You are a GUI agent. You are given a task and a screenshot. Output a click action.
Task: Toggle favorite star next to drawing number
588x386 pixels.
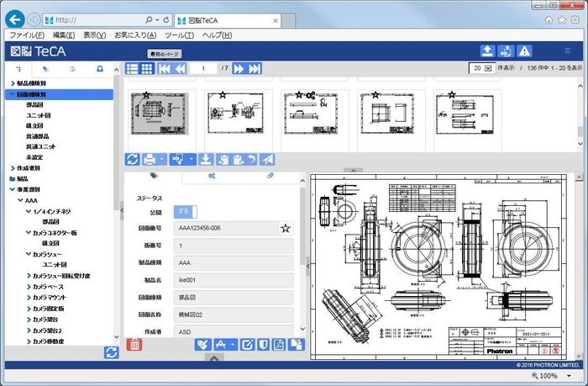(286, 228)
